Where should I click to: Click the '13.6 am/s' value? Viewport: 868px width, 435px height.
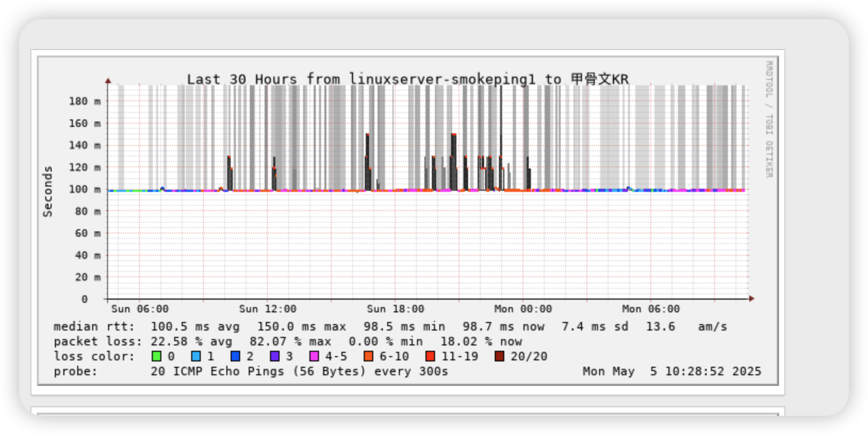pyautogui.click(x=686, y=327)
